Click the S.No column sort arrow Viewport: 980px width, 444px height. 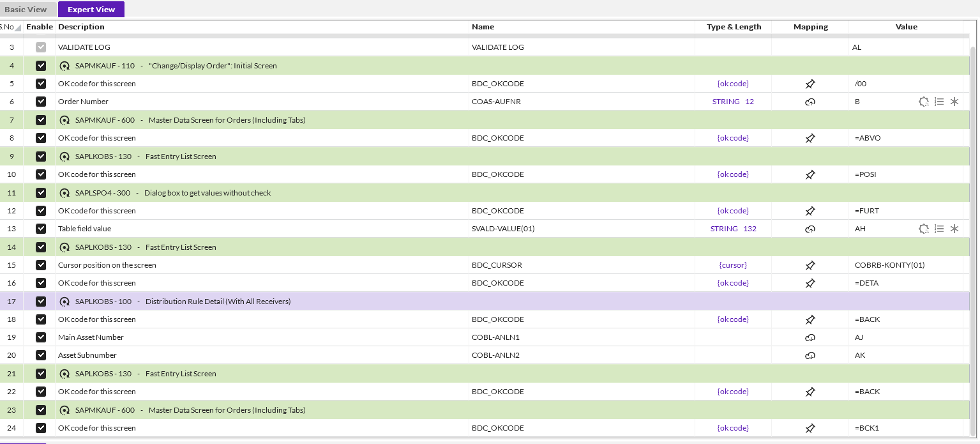18,27
